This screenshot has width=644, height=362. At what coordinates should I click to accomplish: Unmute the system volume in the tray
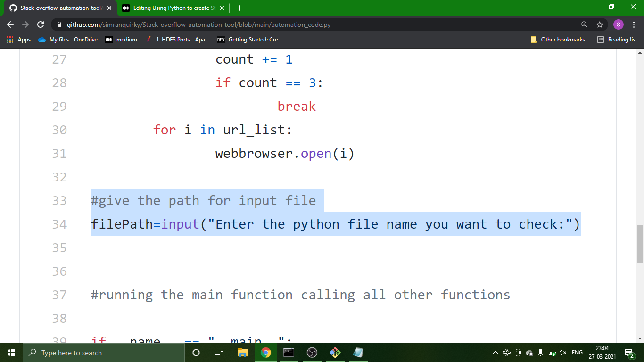(563, 353)
